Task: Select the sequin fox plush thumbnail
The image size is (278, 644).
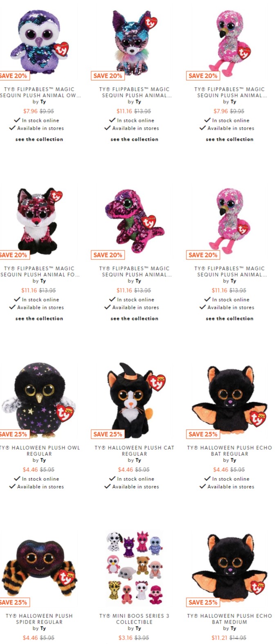Action: click(x=39, y=222)
